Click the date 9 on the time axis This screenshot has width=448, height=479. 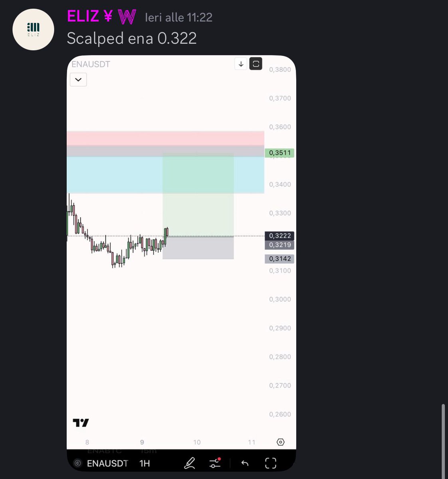click(x=142, y=442)
